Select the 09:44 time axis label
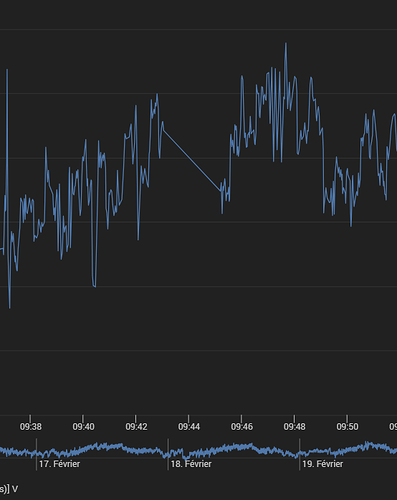 pos(189,426)
